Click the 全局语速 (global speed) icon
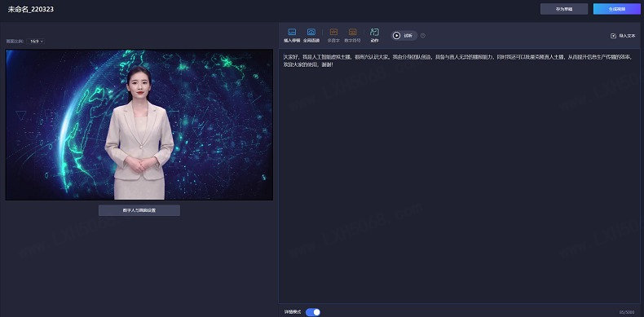This screenshot has width=644, height=317. click(311, 32)
